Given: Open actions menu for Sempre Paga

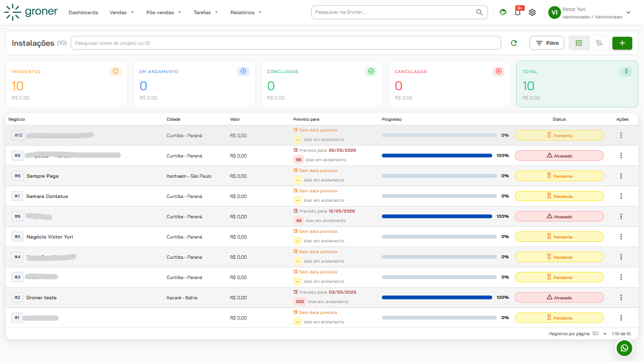Looking at the screenshot, I should (621, 176).
